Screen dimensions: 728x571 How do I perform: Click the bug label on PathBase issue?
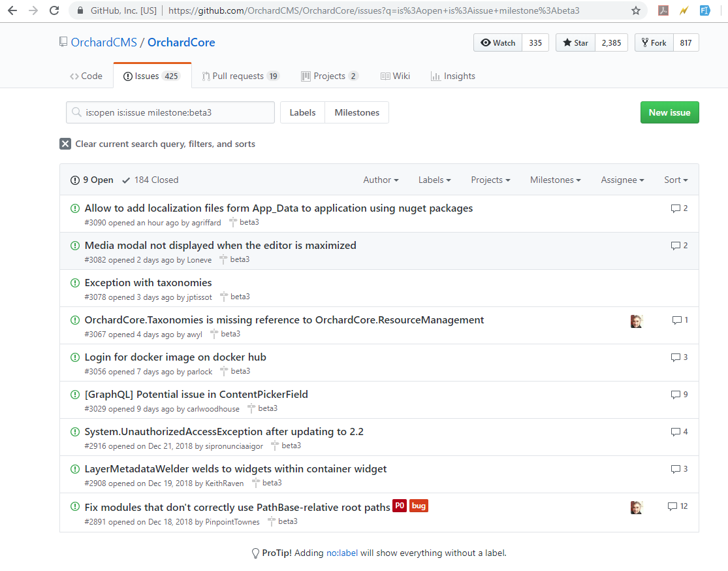pos(419,506)
